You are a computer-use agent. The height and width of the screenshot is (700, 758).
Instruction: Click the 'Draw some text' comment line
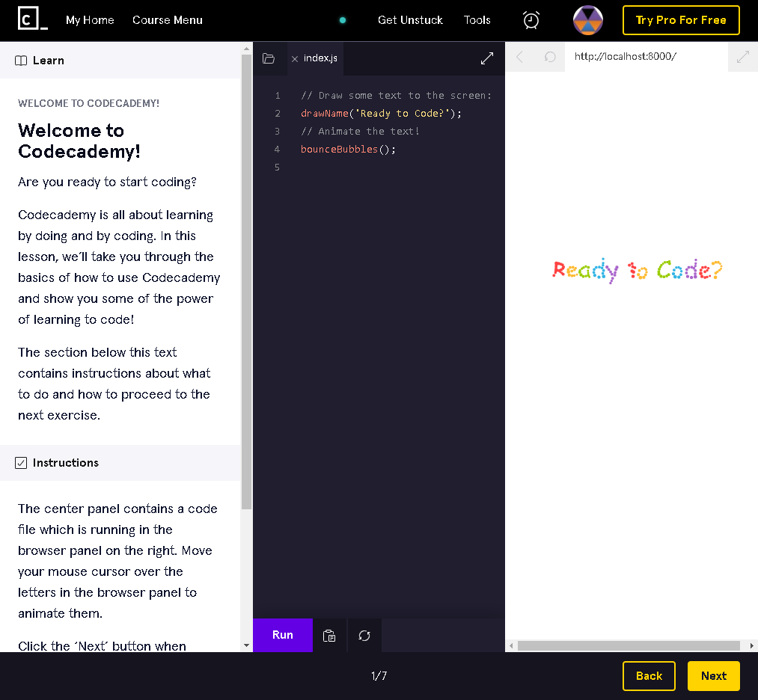click(396, 96)
